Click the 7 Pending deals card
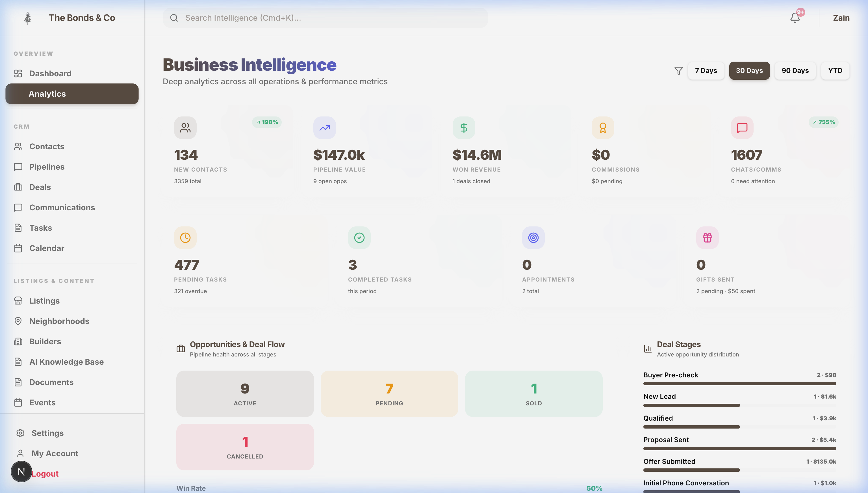 389,393
